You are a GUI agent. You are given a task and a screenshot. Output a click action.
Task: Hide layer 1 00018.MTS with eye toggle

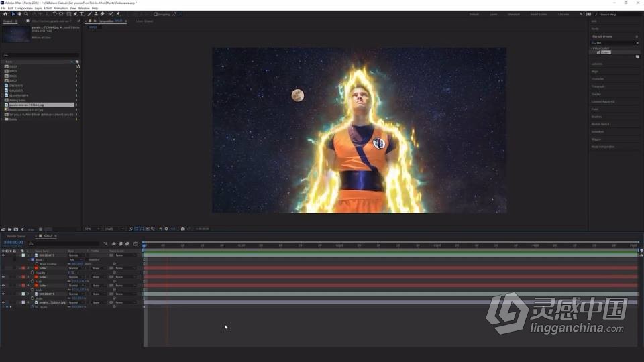[3, 255]
